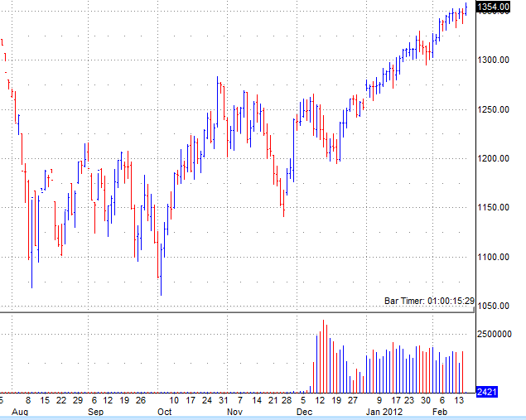Click the 2500000 volume axis label
The image size is (526, 420).
[x=495, y=334]
